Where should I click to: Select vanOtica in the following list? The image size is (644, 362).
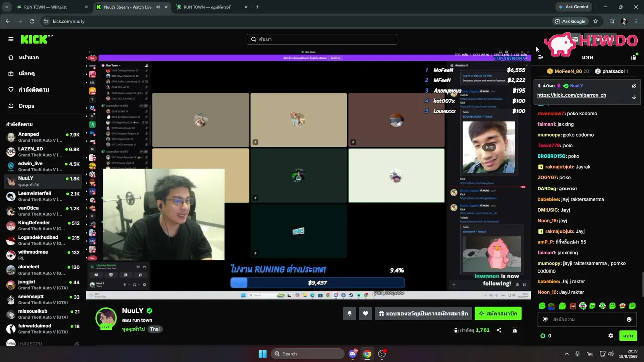click(x=43, y=211)
